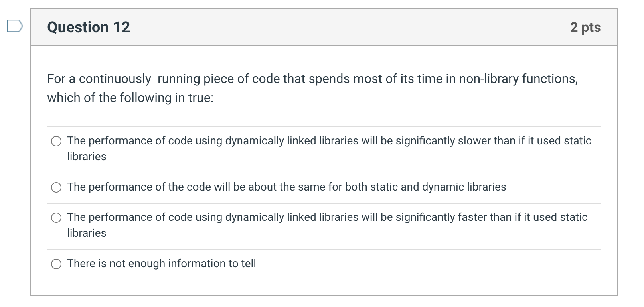Click the radio circle next to the fourth option
644x307 pixels.
pos(56,264)
